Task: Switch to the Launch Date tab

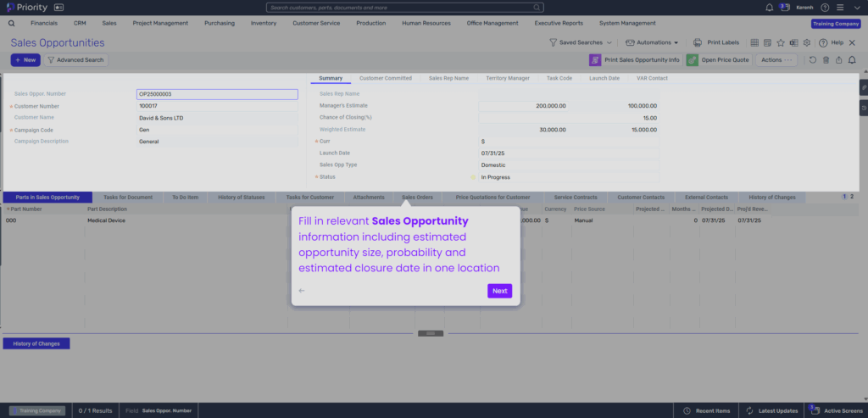Action: (604, 78)
